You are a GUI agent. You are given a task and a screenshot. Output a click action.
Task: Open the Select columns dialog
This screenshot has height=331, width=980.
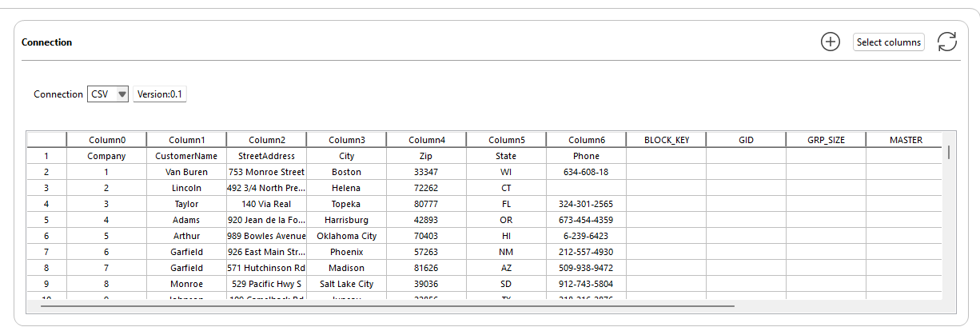pyautogui.click(x=889, y=42)
